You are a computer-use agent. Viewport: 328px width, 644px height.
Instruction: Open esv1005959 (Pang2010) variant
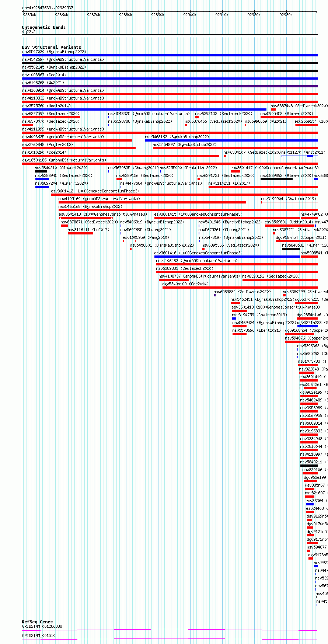point(146,238)
